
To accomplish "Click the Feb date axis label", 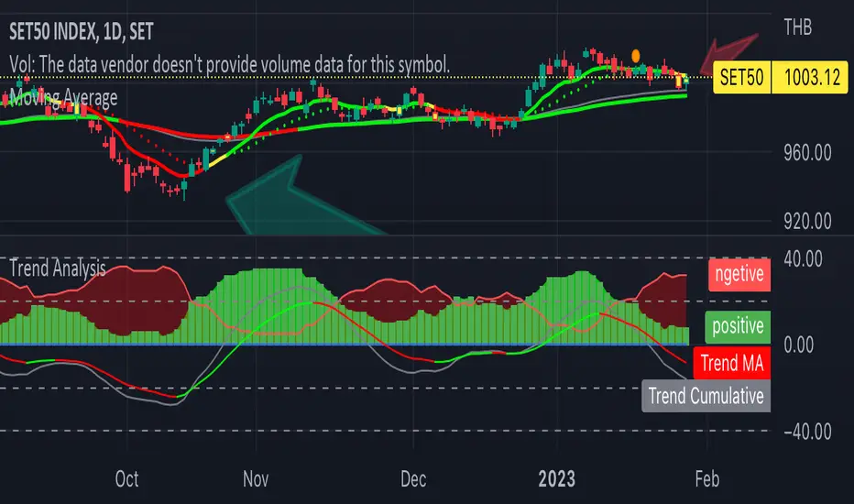I will (707, 479).
